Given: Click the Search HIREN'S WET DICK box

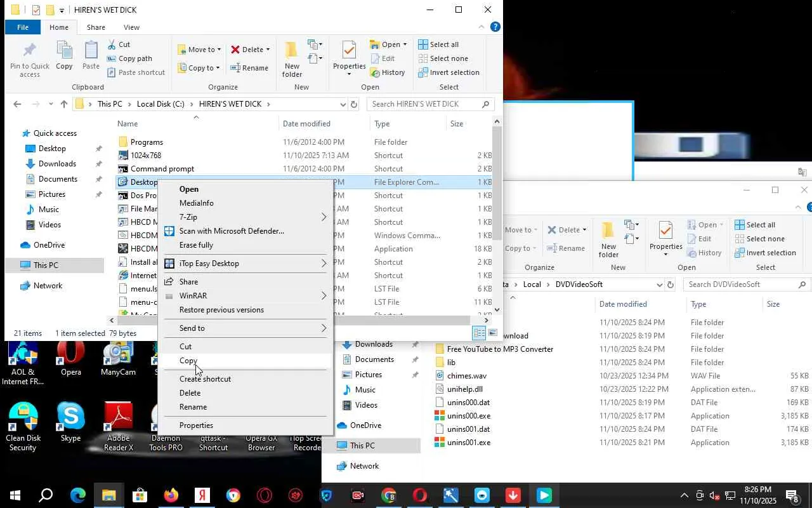Looking at the screenshot, I should coord(431,104).
